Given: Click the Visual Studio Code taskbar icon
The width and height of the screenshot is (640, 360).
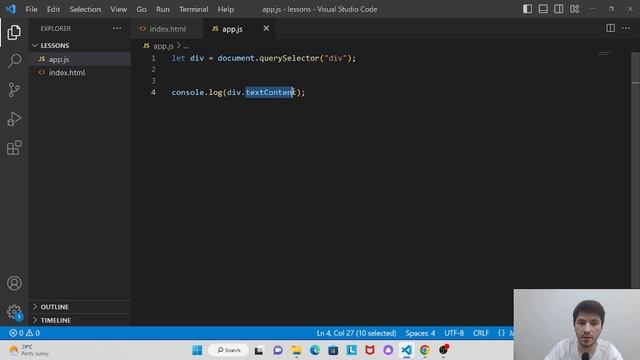Looking at the screenshot, I should [406, 350].
